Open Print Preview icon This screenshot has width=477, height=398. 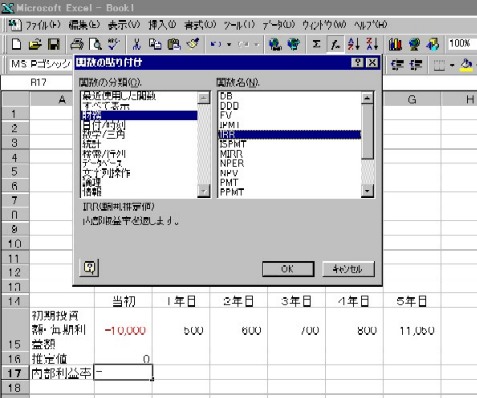(x=96, y=44)
